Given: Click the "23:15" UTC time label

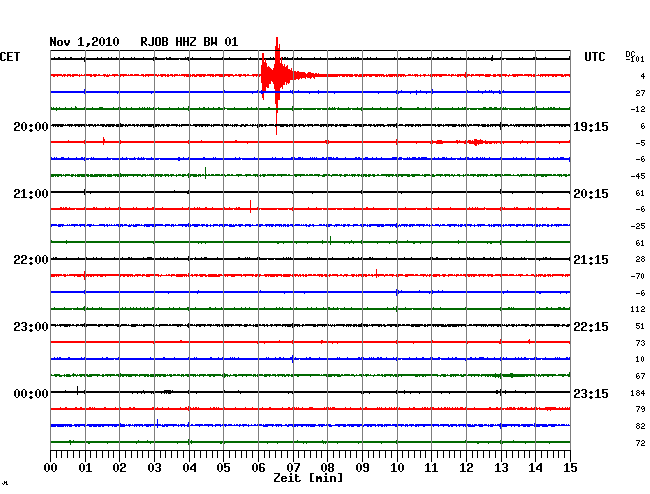Looking at the screenshot, I should [x=591, y=394].
